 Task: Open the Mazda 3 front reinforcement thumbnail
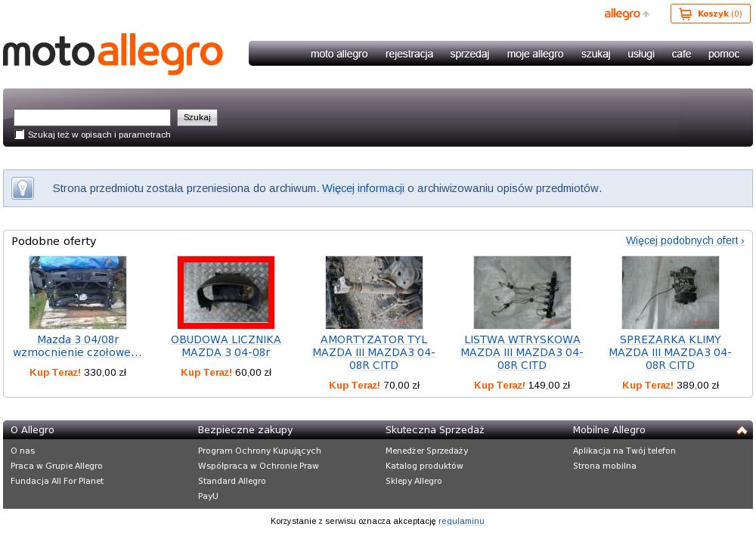click(x=78, y=293)
